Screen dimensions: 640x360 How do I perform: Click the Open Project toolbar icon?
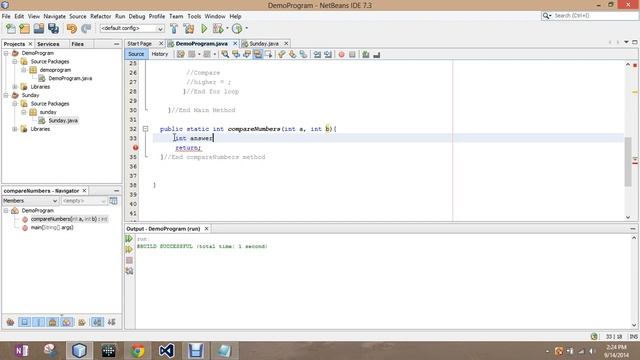pos(39,29)
